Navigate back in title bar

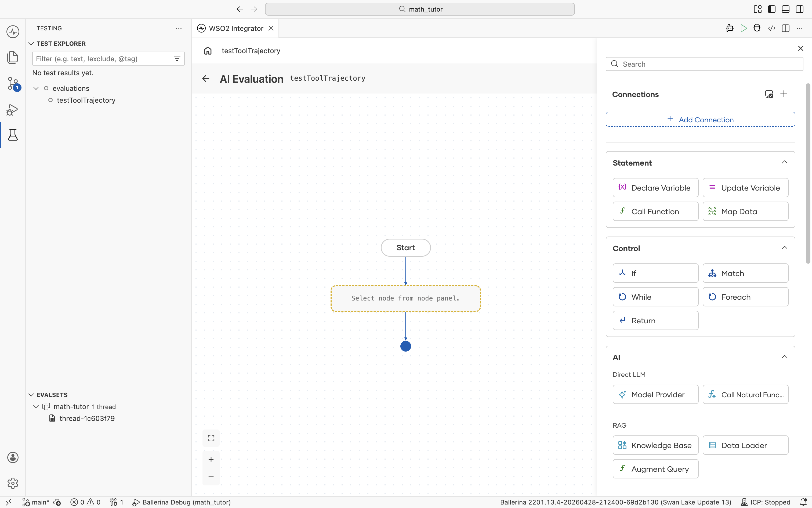click(240, 9)
